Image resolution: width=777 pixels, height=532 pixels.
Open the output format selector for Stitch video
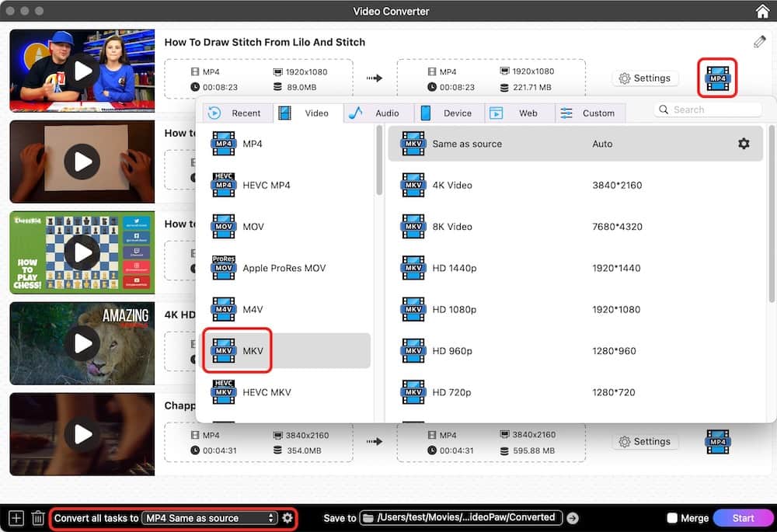716,78
